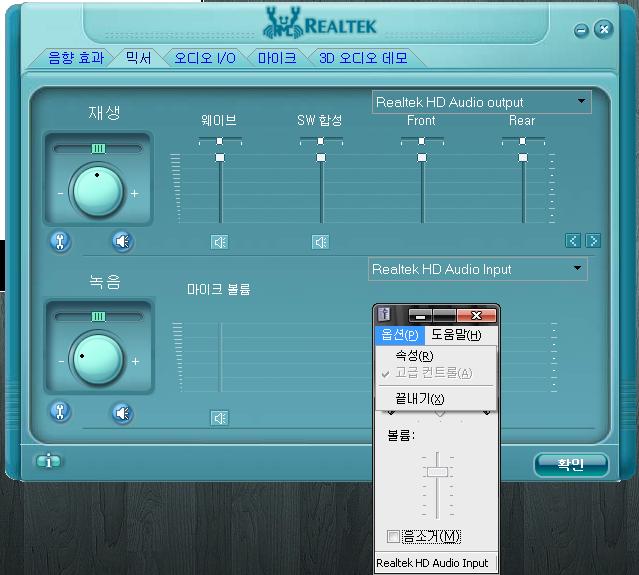The height and width of the screenshot is (575, 639).
Task: Toggle the 음소거(M) checkbox
Action: point(392,536)
